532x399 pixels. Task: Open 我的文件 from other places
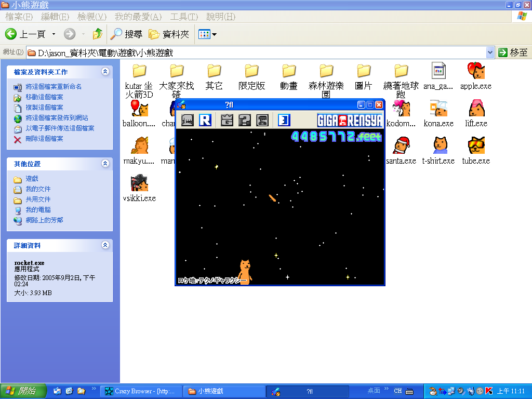38,189
